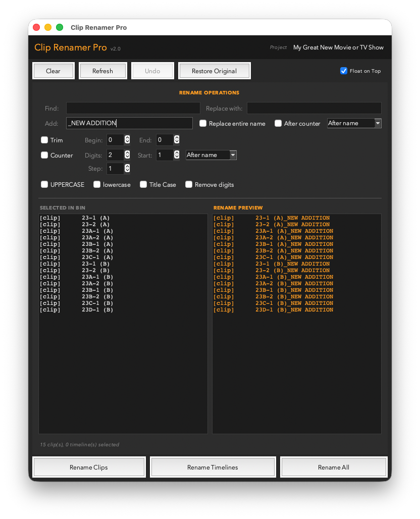
Task: Open the Add position After name dropdown
Action: [x=354, y=123]
